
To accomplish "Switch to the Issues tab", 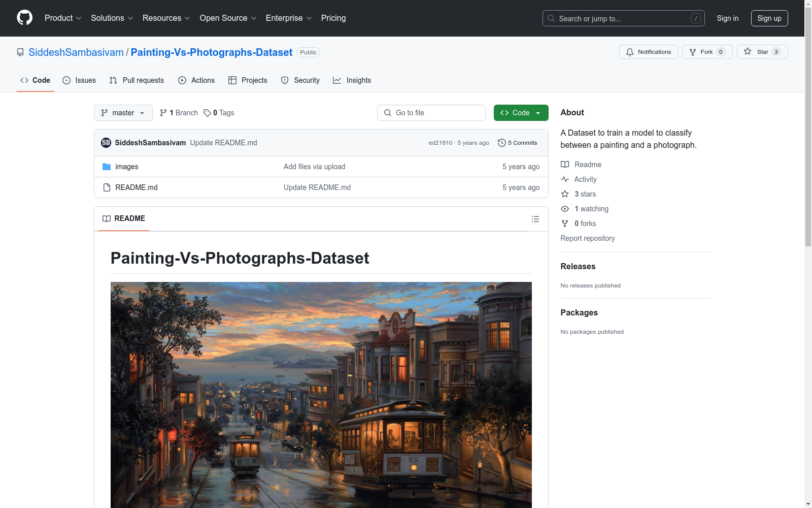I will tap(79, 80).
